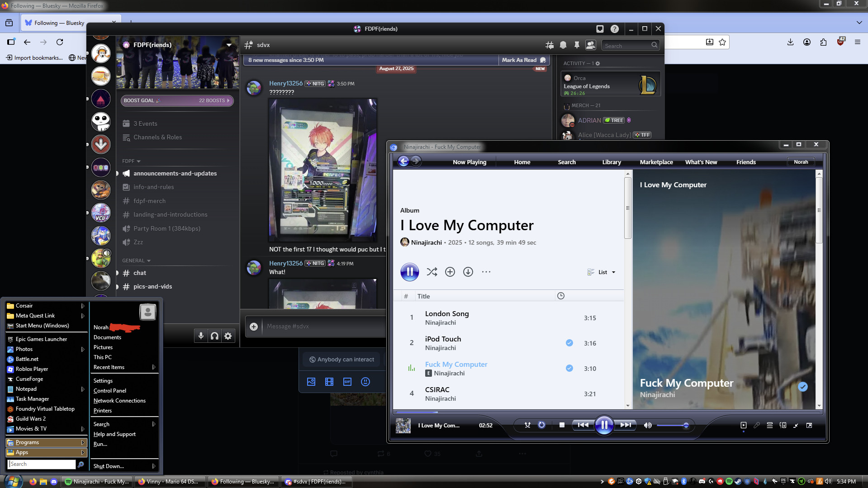The height and width of the screenshot is (488, 868).
Task: Add album to library with plus icon
Action: coord(450,272)
